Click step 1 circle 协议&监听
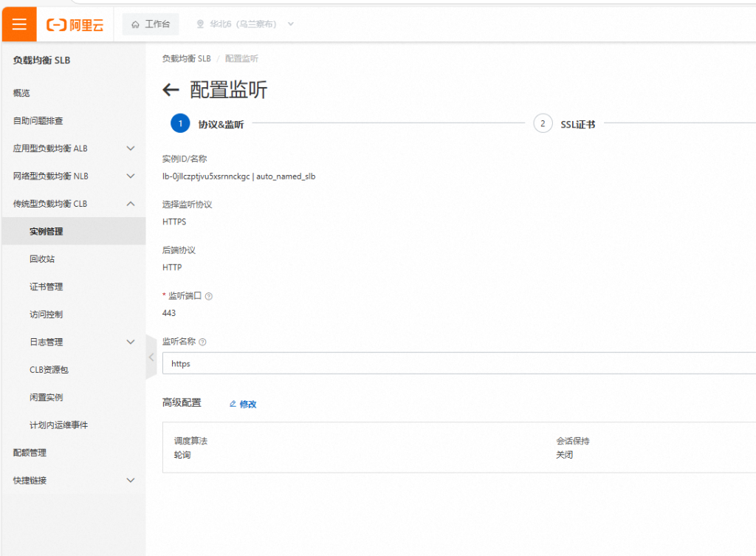The height and width of the screenshot is (556, 756). tap(180, 124)
